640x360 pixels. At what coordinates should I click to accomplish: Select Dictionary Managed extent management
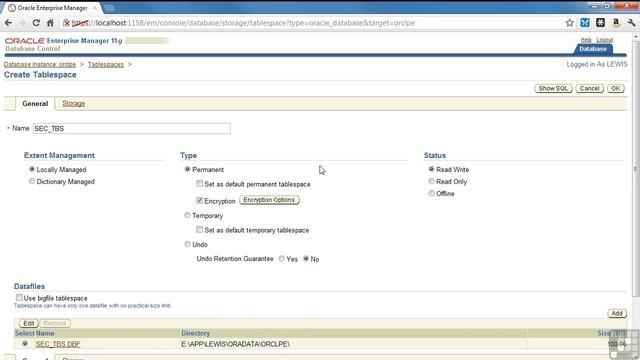click(32, 181)
